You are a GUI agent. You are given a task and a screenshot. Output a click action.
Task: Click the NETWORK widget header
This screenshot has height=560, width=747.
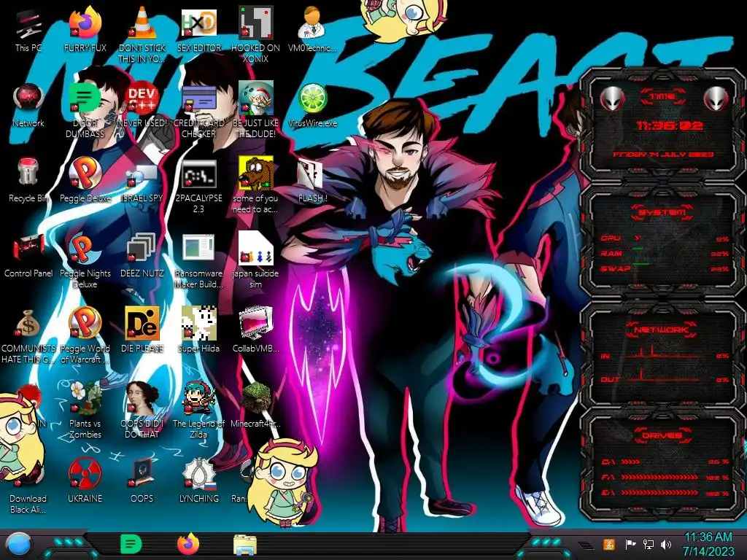pyautogui.click(x=662, y=329)
